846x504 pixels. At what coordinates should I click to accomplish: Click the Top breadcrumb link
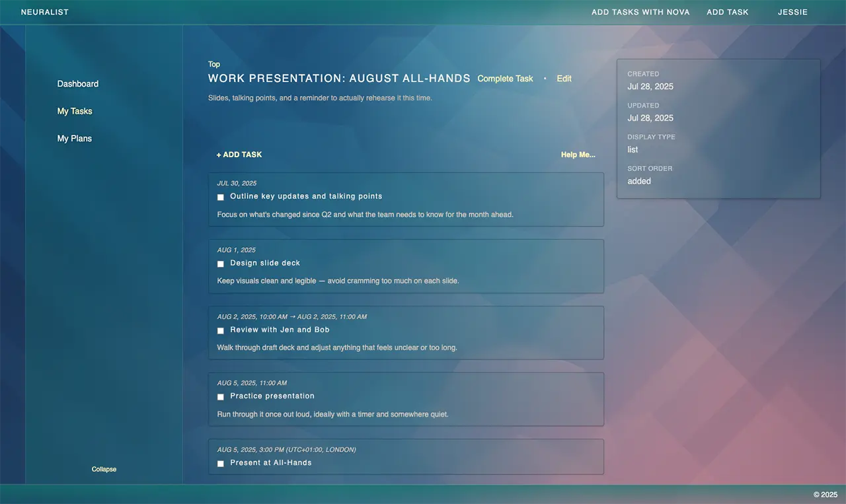tap(213, 63)
